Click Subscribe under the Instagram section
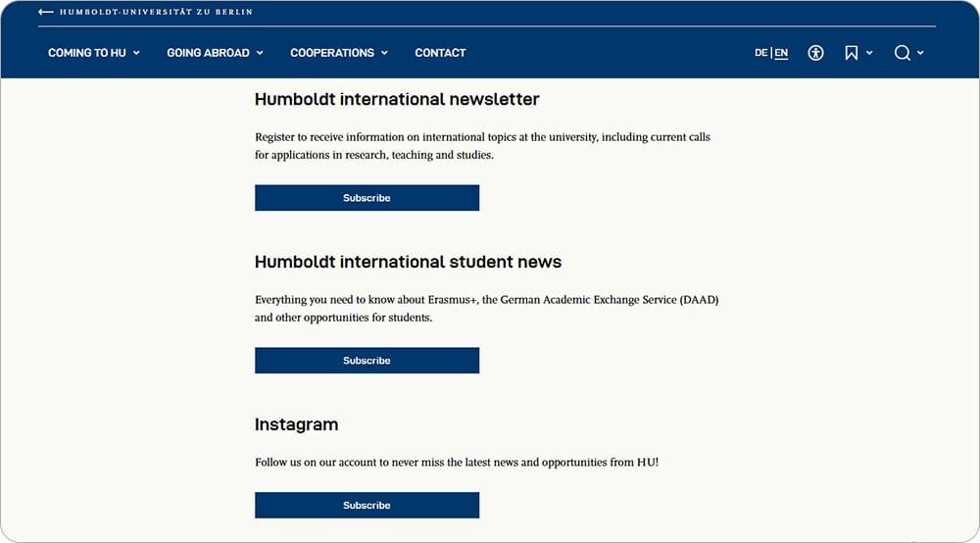The width and height of the screenshot is (980, 543). [367, 506]
